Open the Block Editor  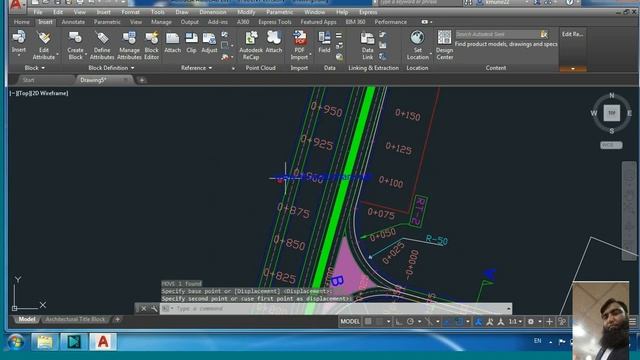click(x=151, y=45)
